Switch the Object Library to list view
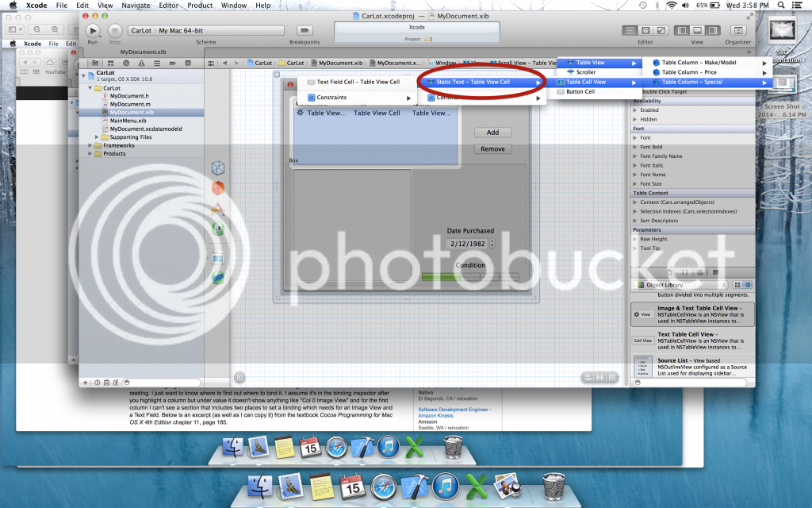This screenshot has height=508, width=812. pyautogui.click(x=747, y=285)
